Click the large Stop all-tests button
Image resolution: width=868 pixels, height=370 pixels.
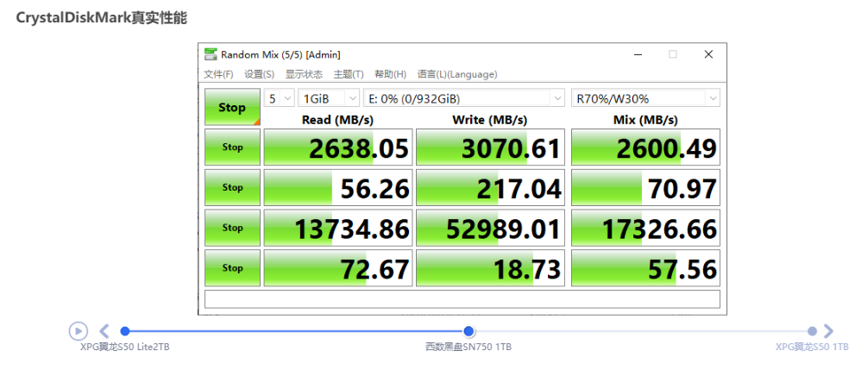[x=232, y=107]
